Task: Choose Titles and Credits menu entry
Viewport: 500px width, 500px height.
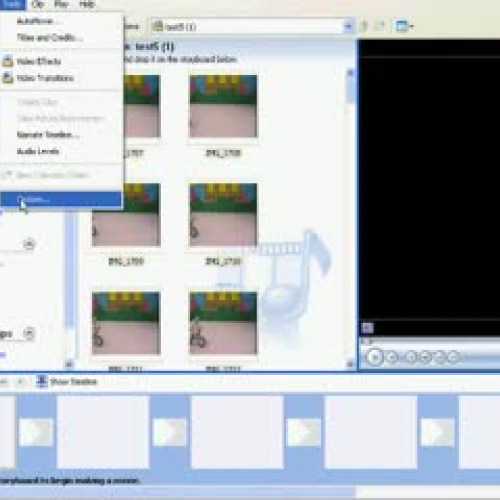Action: tap(61, 38)
